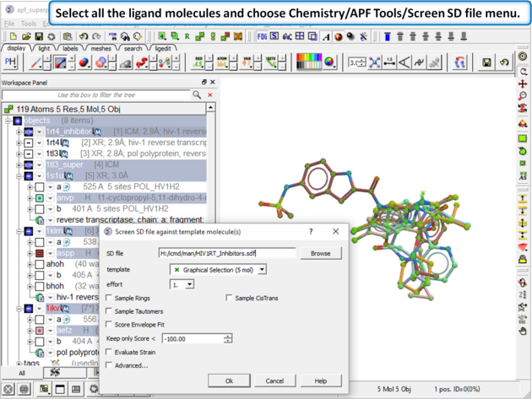Click the open folder icon in toolbar
Screen dimensions: 532x399
click(27, 37)
